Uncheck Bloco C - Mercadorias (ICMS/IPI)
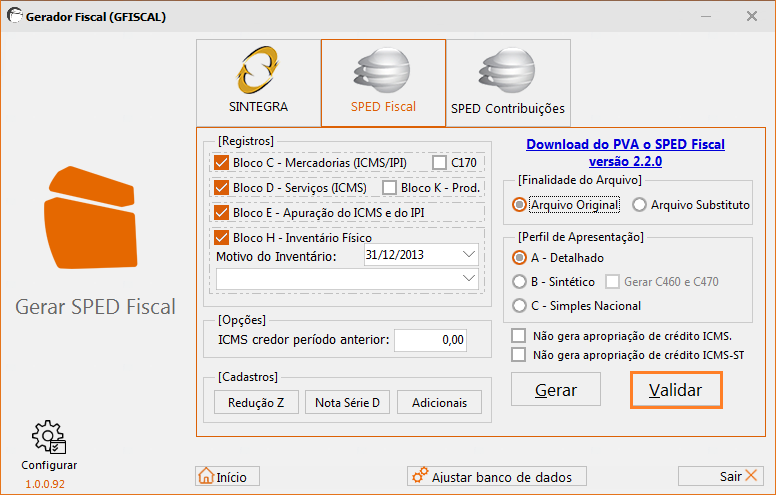 pos(221,162)
